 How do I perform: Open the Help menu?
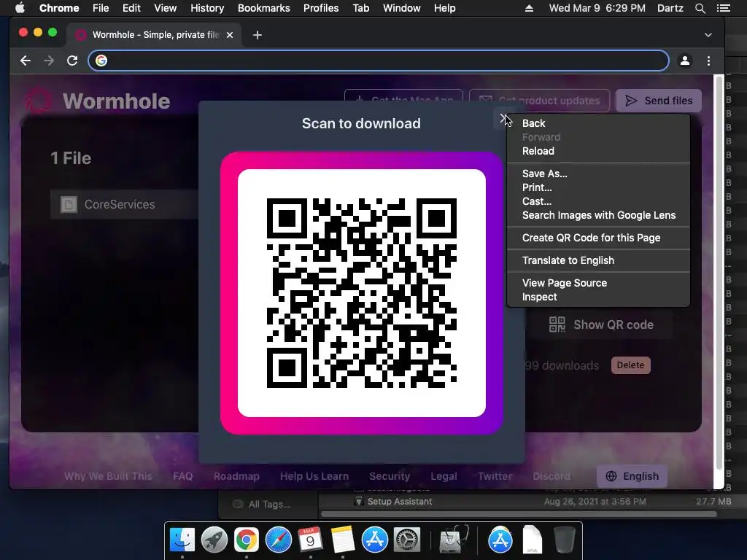[444, 8]
